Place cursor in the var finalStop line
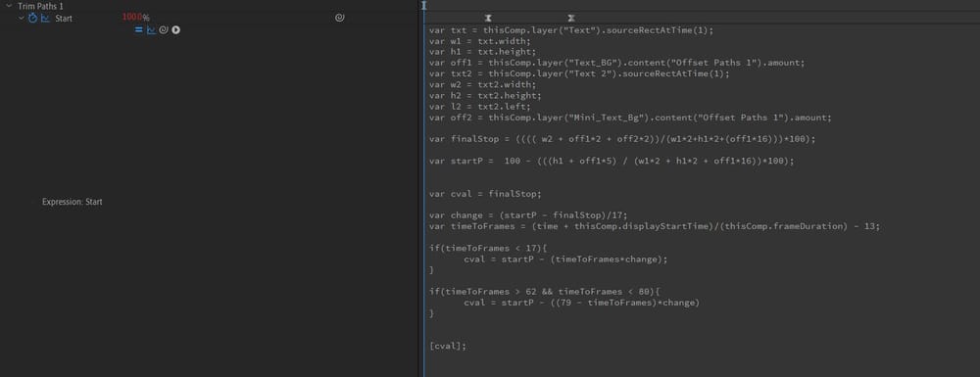Screen dimensions: 980x377 coord(622,139)
